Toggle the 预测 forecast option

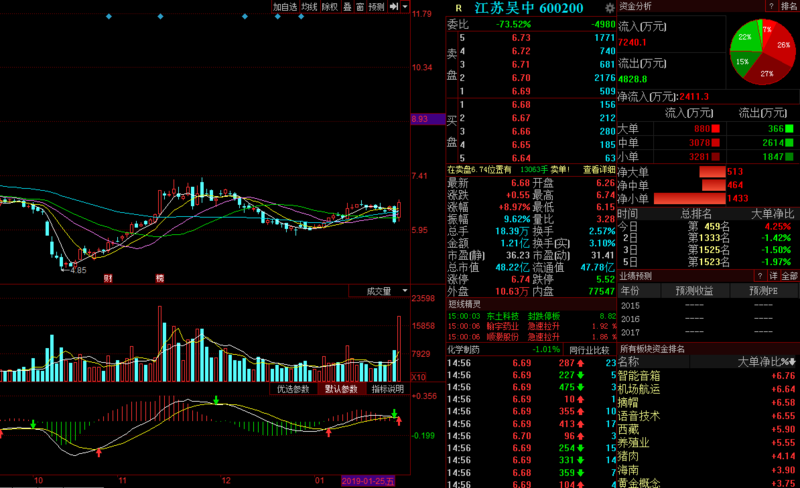tap(377, 7)
